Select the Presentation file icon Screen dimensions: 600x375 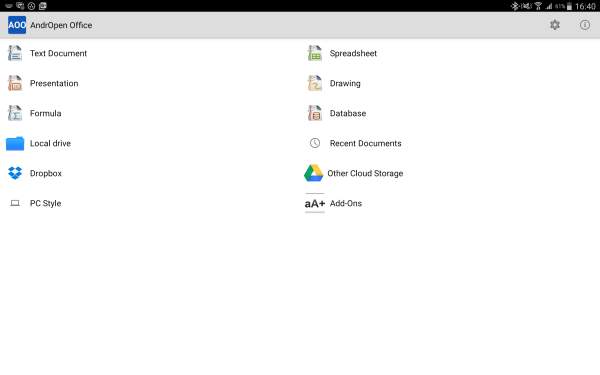coord(15,83)
